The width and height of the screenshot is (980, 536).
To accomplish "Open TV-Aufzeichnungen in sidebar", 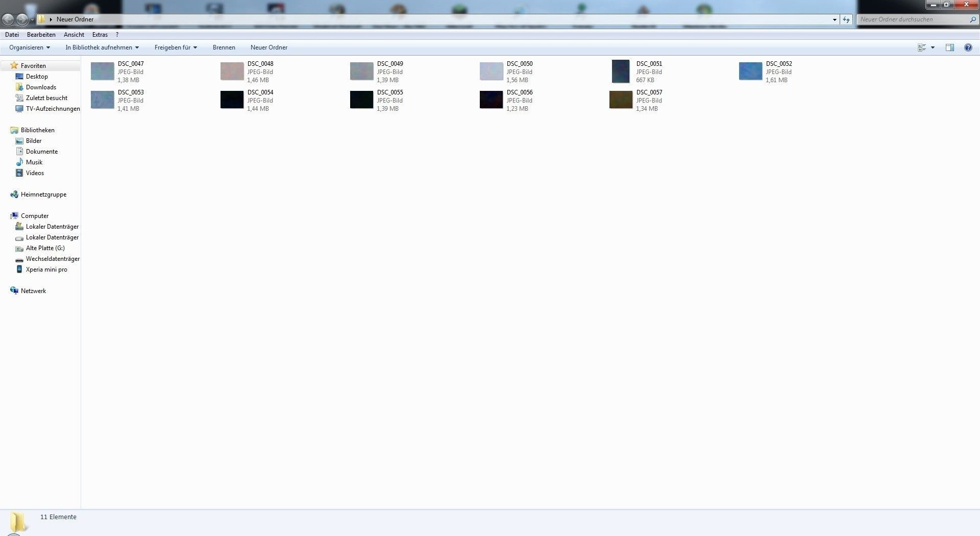I will pyautogui.click(x=53, y=109).
